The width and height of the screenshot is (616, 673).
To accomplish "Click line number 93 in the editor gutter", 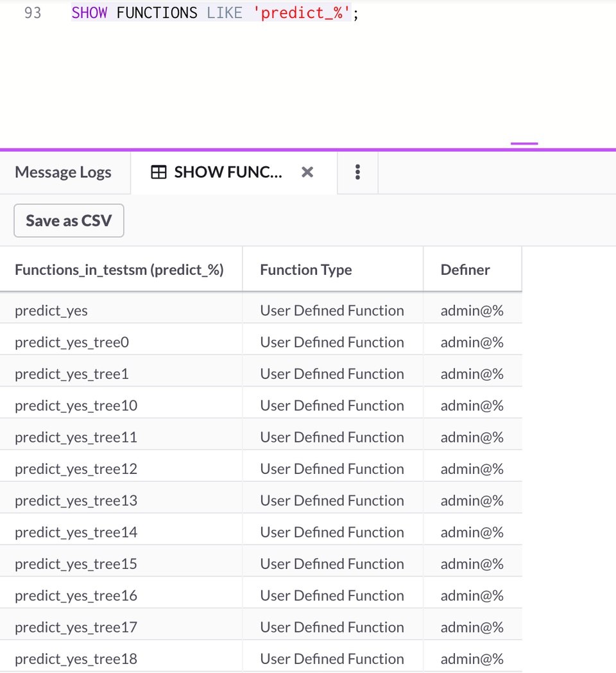I will click(x=33, y=12).
